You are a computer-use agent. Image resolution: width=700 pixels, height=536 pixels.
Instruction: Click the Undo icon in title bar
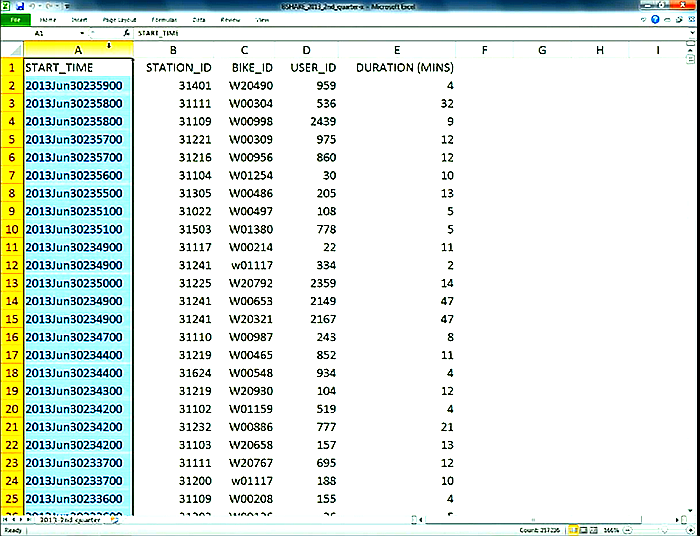coord(32,7)
